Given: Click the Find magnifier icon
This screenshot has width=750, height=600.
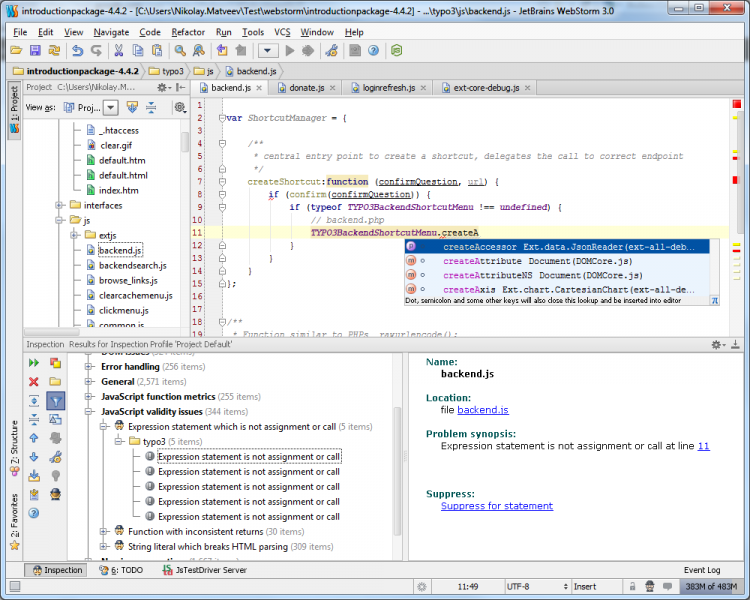Looking at the screenshot, I should (179, 50).
